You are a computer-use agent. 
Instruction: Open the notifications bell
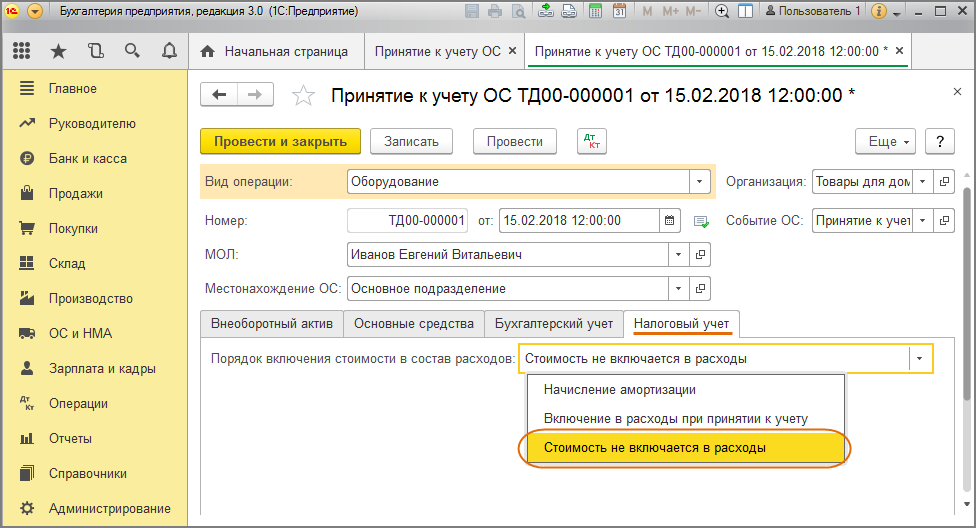[168, 51]
